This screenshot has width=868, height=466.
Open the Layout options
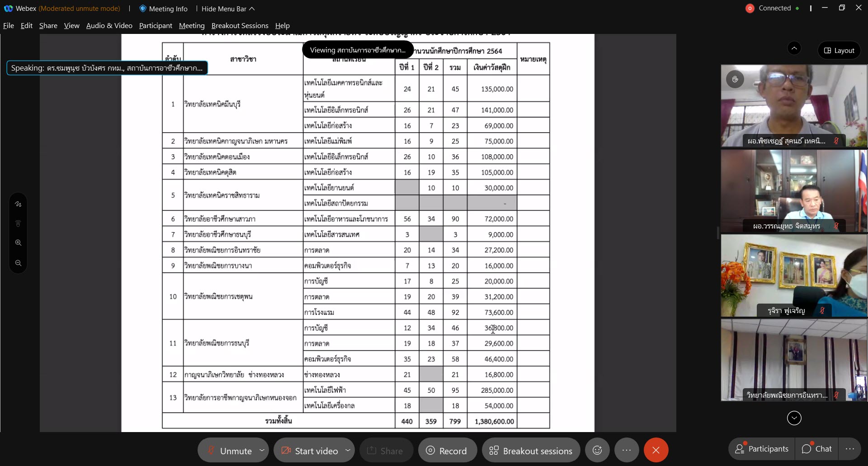pos(839,50)
